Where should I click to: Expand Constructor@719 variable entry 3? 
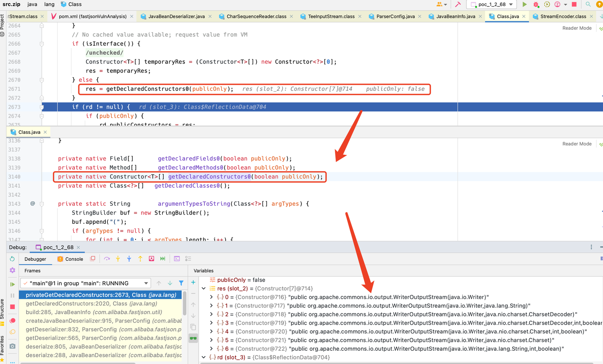(211, 323)
